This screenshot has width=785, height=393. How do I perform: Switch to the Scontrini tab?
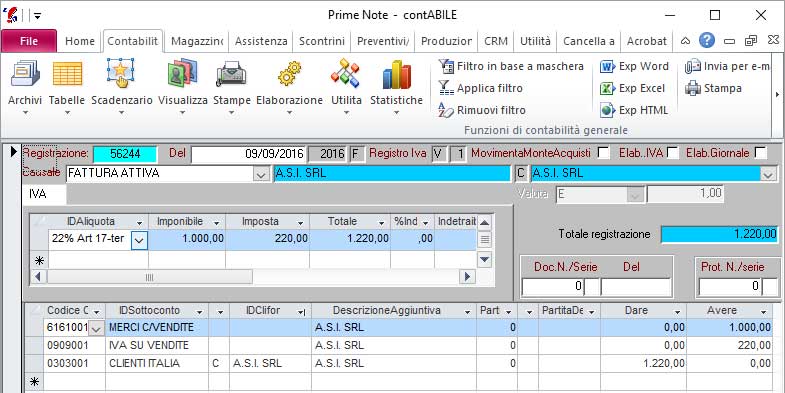point(322,41)
